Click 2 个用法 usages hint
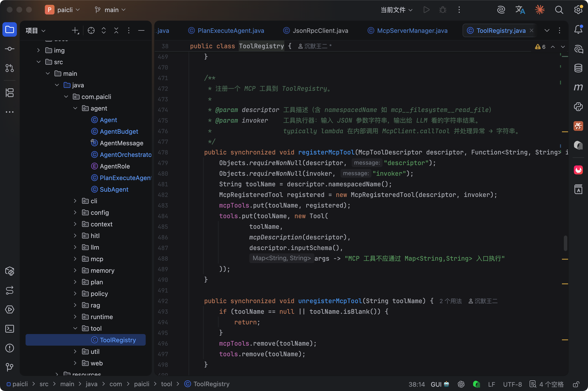 tap(451, 301)
